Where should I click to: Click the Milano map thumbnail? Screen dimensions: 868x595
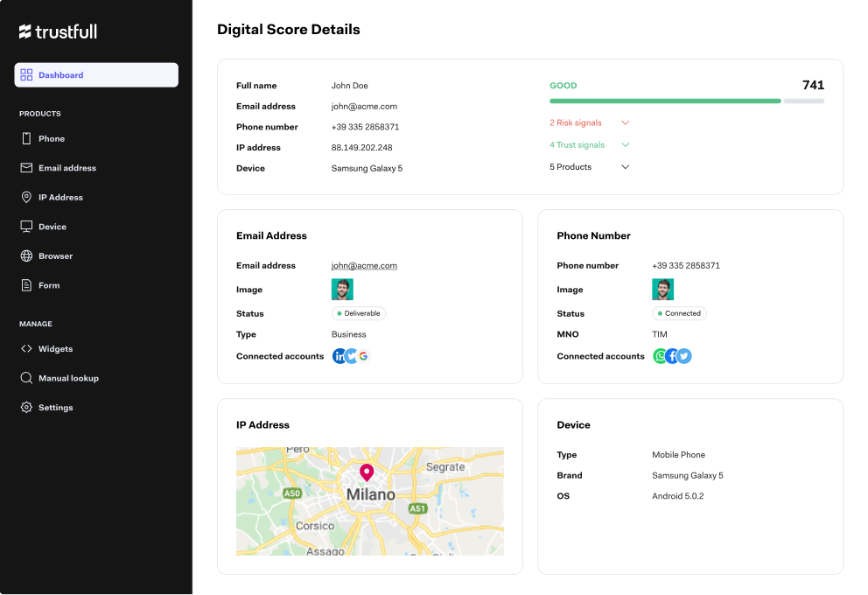[x=370, y=501]
